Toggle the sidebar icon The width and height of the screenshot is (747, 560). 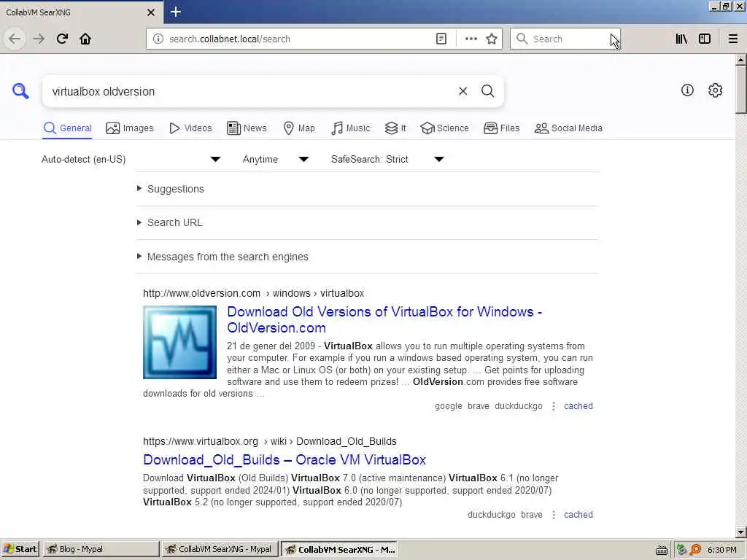(x=705, y=39)
